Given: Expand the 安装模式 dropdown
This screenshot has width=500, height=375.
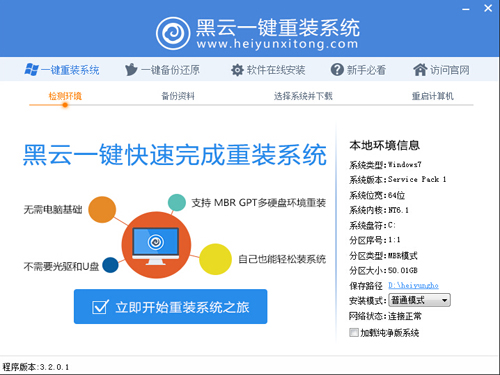Looking at the screenshot, I should 419,300.
